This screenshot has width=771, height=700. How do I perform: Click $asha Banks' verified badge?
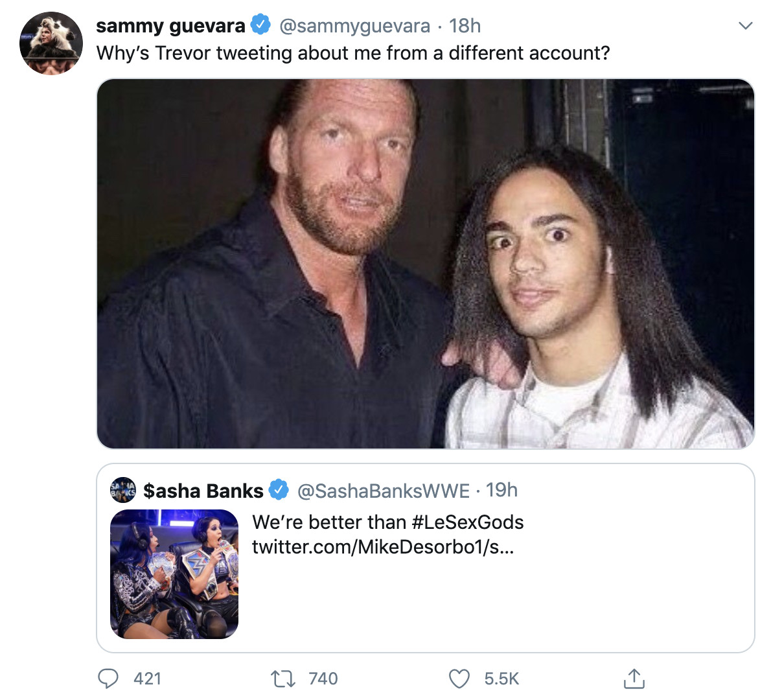(x=279, y=490)
